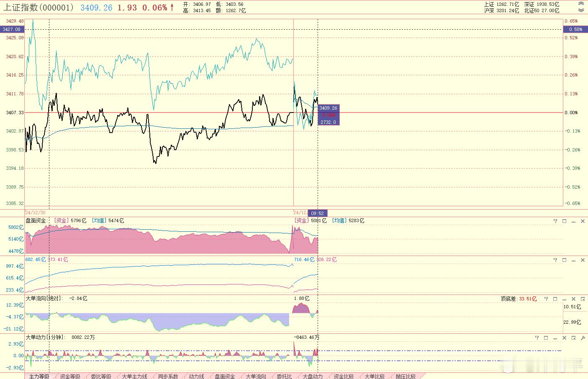Image resolution: width=588 pixels, height=379 pixels.
Task: Close the 大单流向 panel
Action: 573,299
